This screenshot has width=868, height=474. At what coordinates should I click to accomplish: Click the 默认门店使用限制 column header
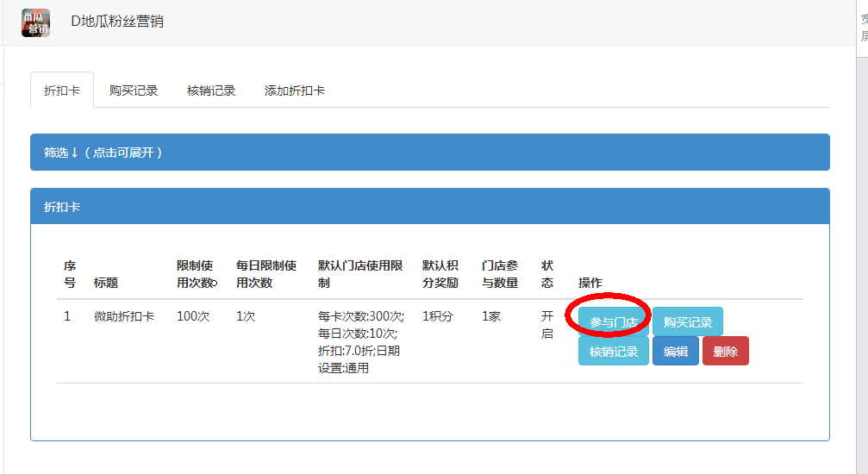(x=360, y=274)
